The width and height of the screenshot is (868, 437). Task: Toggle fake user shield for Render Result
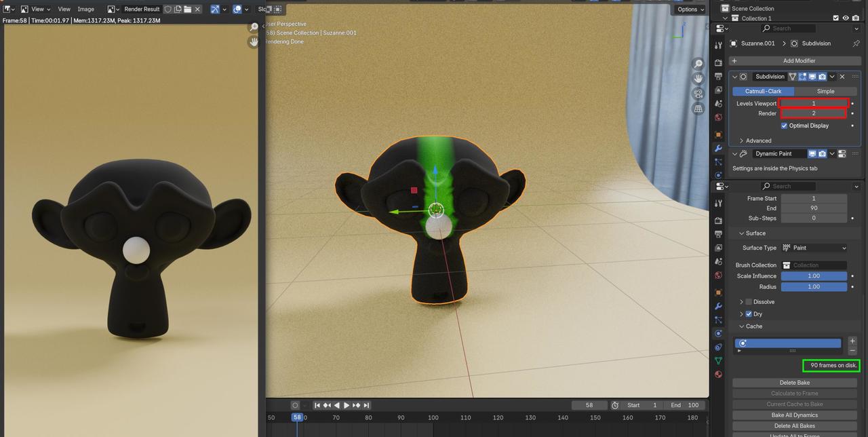point(168,9)
